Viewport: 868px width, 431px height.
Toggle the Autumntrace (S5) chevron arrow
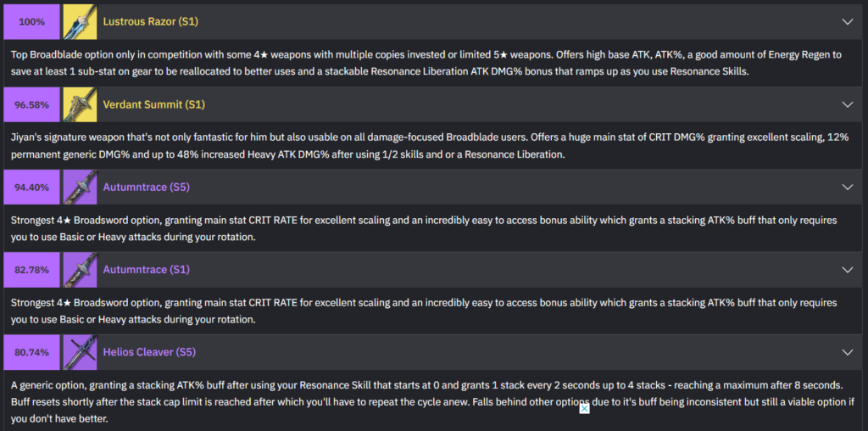(847, 187)
